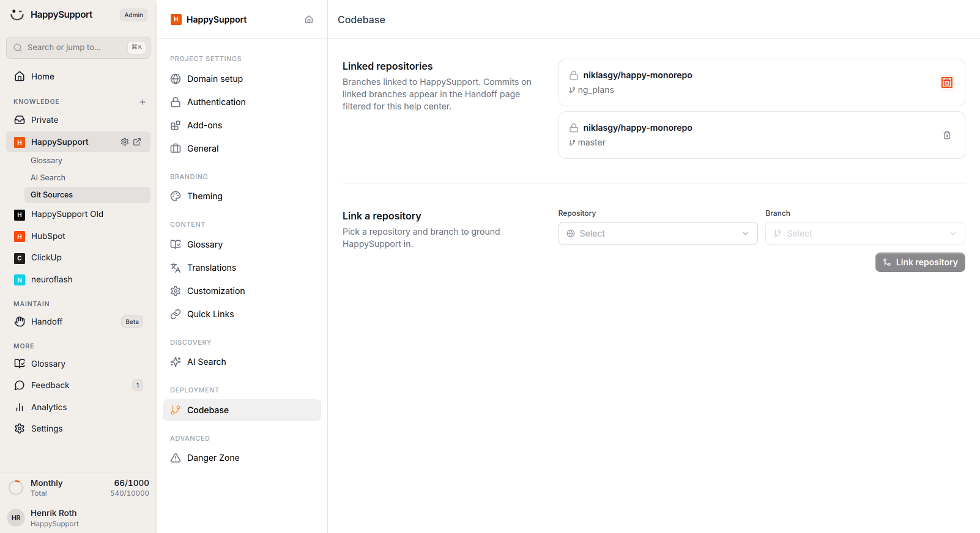
Task: Delete the master branch linked repository
Action: coord(947,135)
